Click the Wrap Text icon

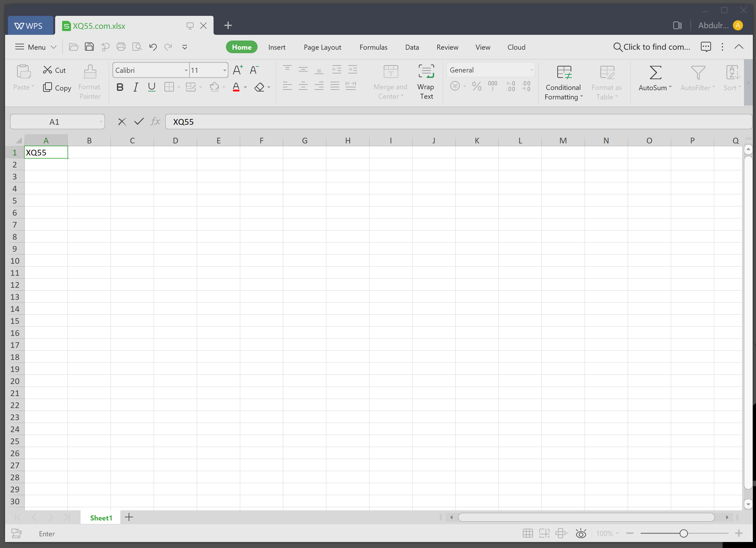tap(426, 72)
